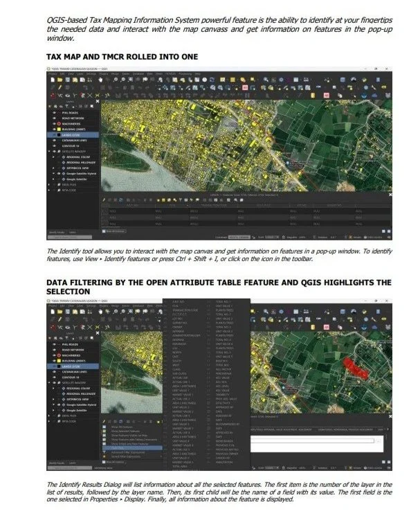The width and height of the screenshot is (420, 525).
Task: Collapse SATELLITE IMAGERY group in upper screenshot
Action: tap(50, 152)
